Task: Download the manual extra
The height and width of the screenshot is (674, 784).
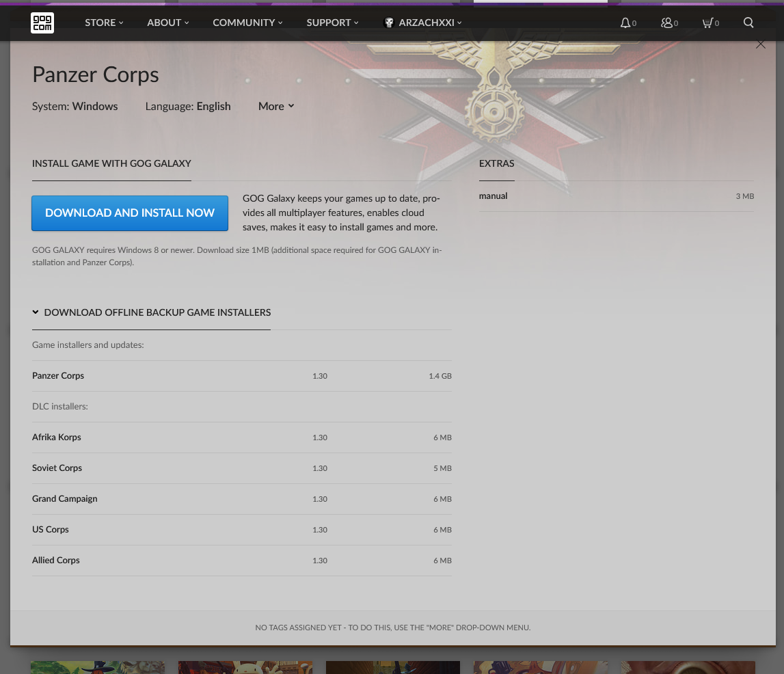Action: (616, 196)
